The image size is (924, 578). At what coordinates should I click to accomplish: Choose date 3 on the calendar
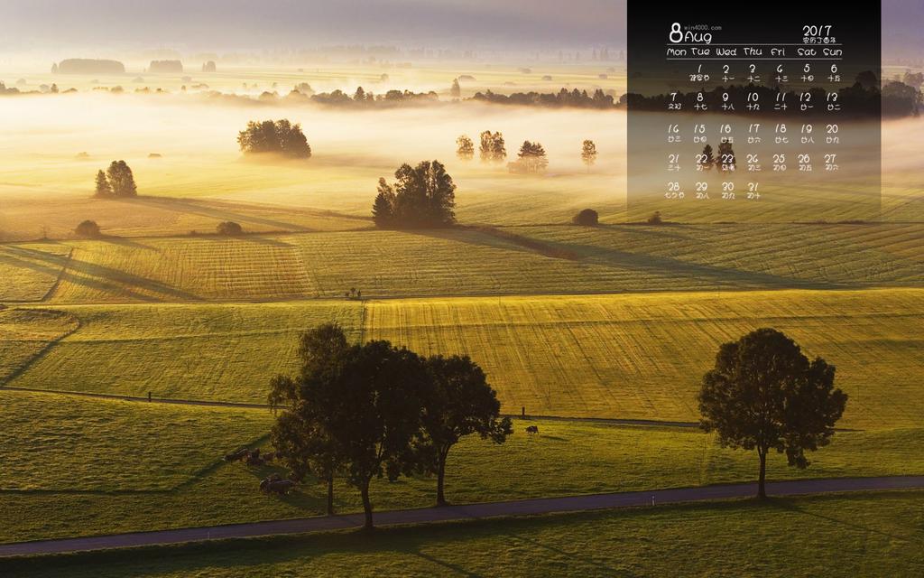(x=752, y=69)
